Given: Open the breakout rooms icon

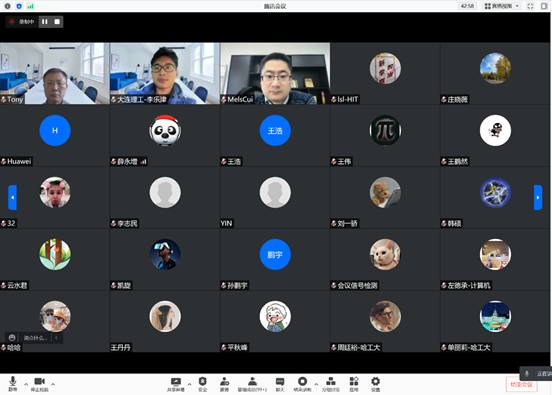Looking at the screenshot, I should (x=331, y=384).
